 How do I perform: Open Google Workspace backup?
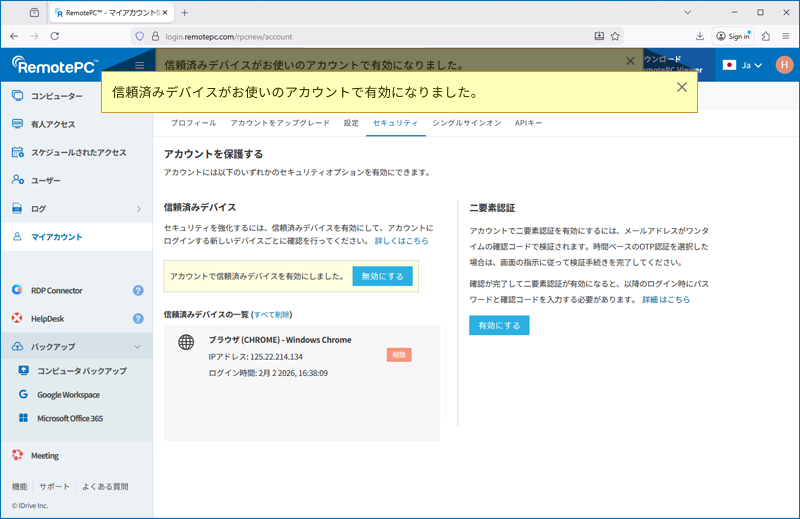pos(68,394)
